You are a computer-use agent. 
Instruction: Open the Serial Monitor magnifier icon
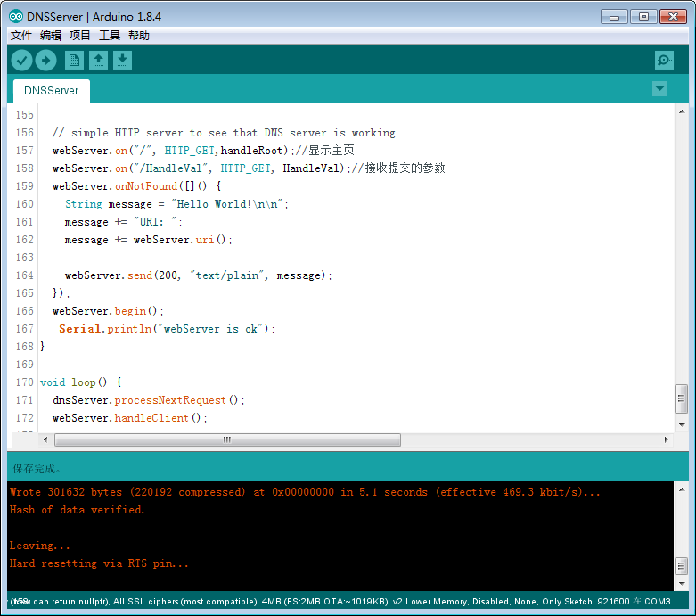click(x=664, y=61)
